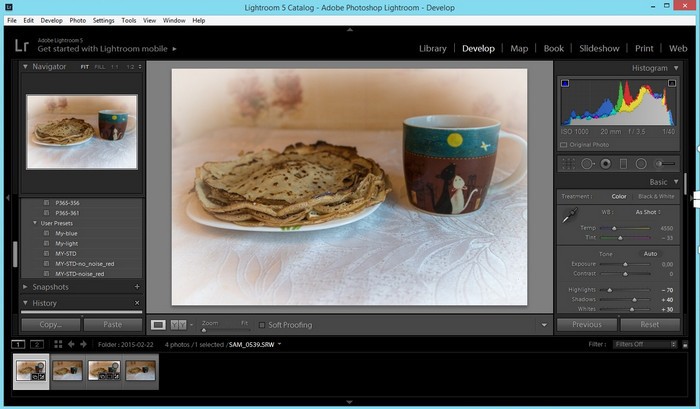Screen dimensions: 700x409
Task: Add a new snapshot with plus icon
Action: pos(137,287)
